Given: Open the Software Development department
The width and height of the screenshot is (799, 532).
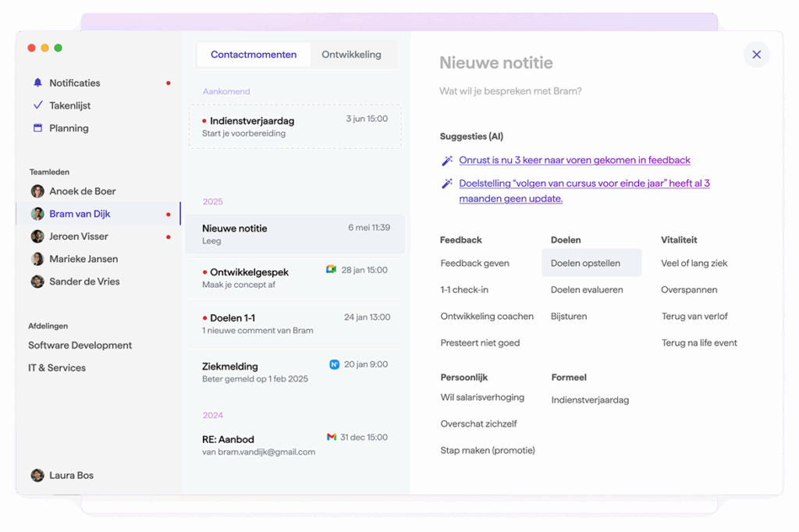Looking at the screenshot, I should (80, 345).
